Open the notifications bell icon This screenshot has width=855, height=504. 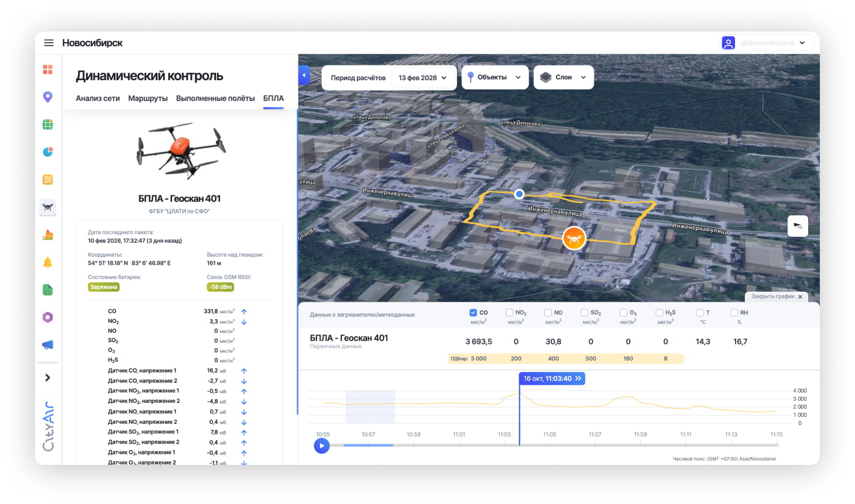click(x=48, y=263)
